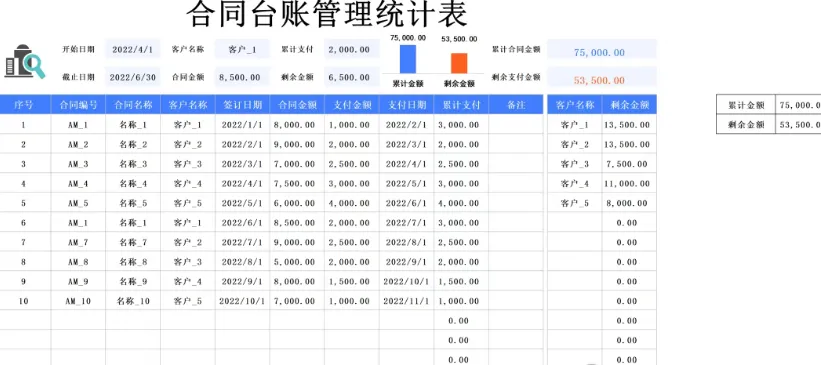This screenshot has width=821, height=365.
Task: Click the 合同编号 column header
Action: point(78,105)
